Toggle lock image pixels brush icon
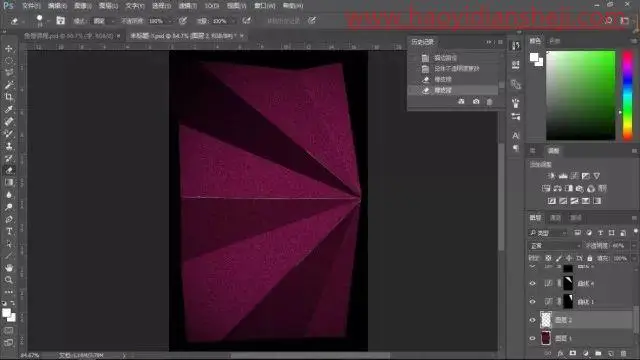The image size is (640, 360). pyautogui.click(x=558, y=258)
